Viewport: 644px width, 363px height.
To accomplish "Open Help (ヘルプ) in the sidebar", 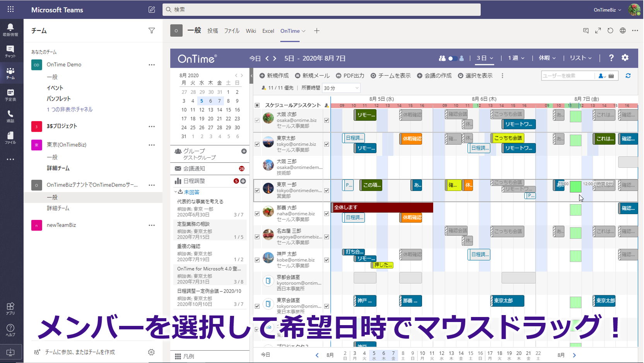I will coord(10,330).
